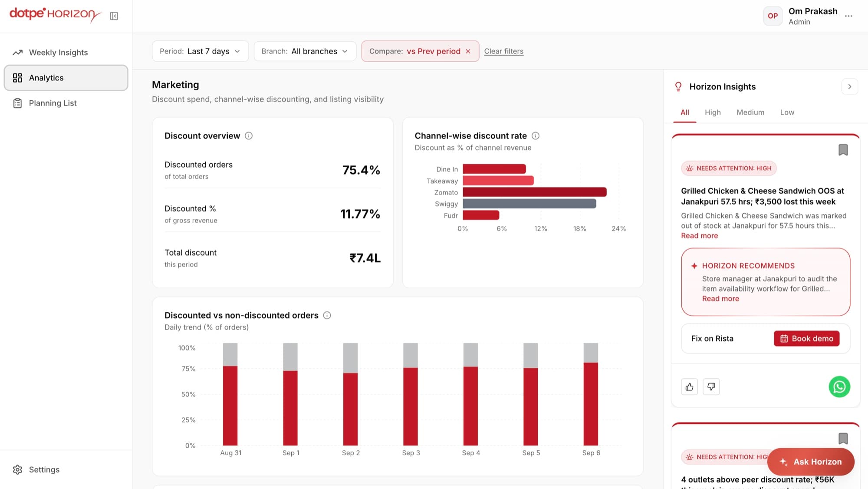This screenshot has height=489, width=868.
Task: Collapse Horizon Insights panel chevron
Action: pos(849,87)
